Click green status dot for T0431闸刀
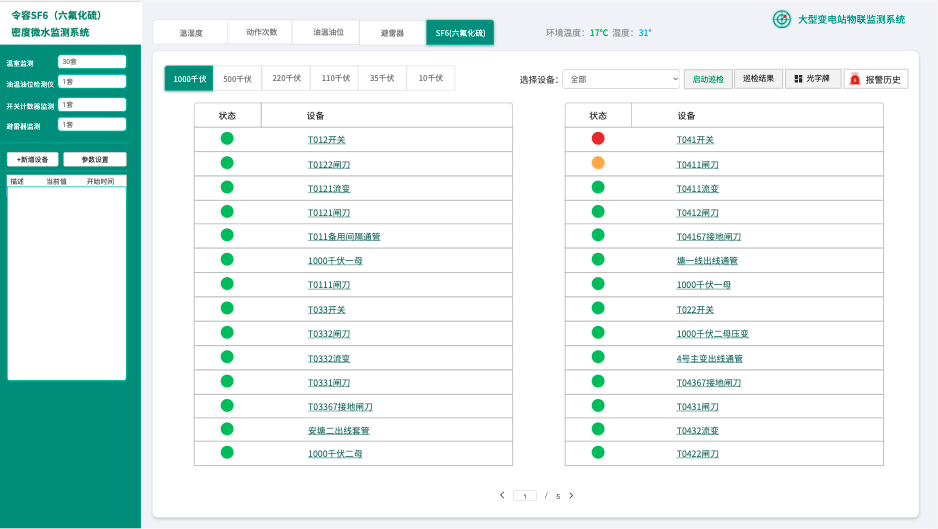Viewport: 938px width, 529px height. 598,406
